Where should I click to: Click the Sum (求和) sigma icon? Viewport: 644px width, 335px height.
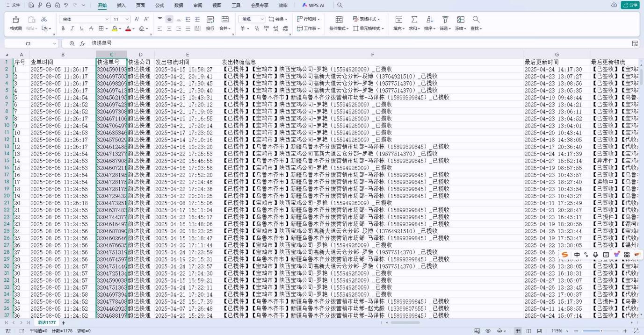(414, 20)
